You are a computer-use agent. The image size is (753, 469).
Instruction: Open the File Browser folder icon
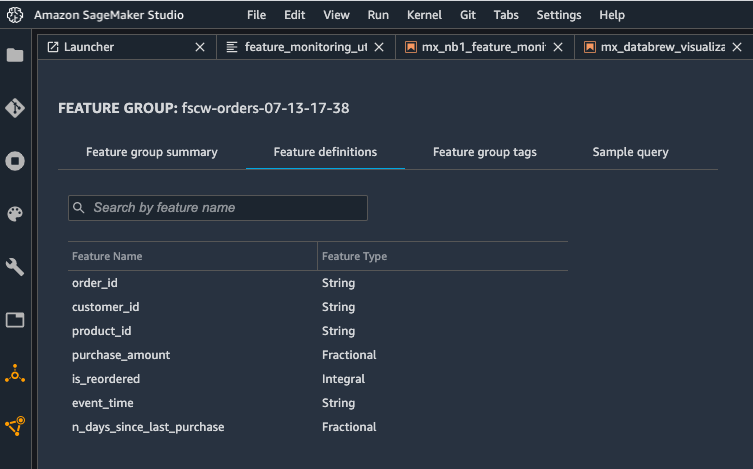(x=15, y=55)
